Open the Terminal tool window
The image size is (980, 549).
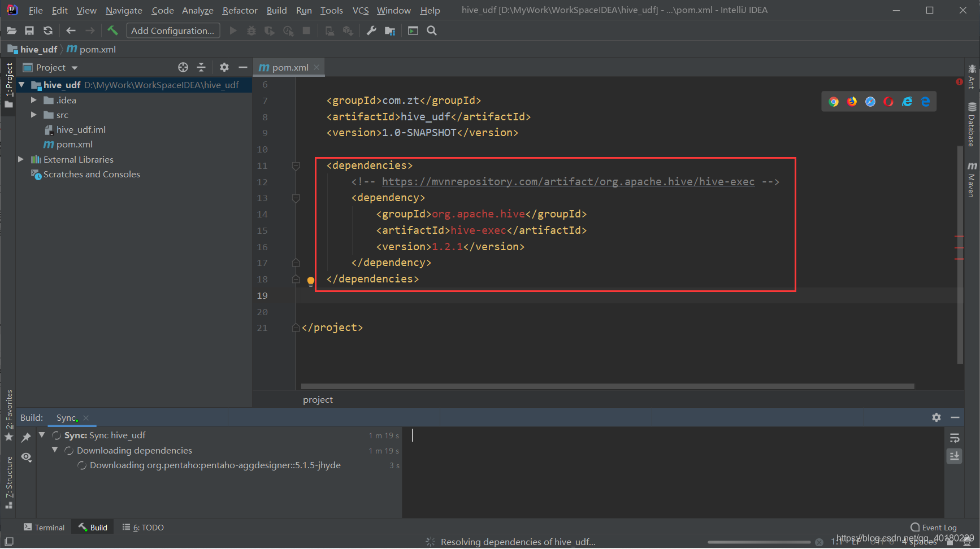pos(44,527)
